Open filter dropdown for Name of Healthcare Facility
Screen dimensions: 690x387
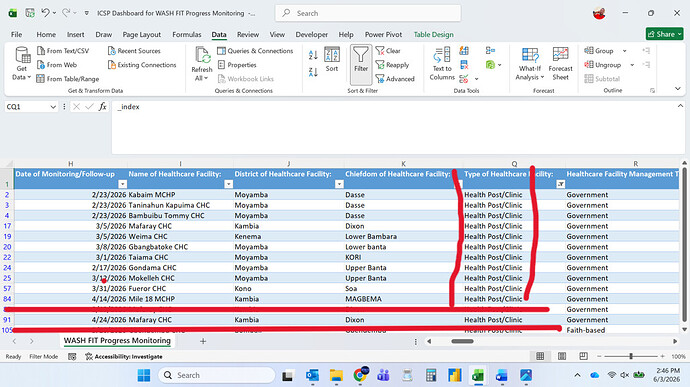[x=228, y=184]
